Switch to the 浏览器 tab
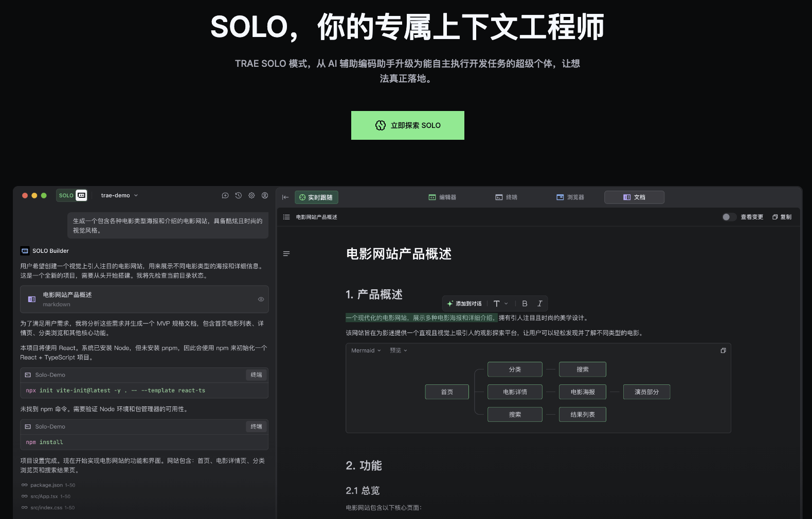812x519 pixels. [570, 197]
